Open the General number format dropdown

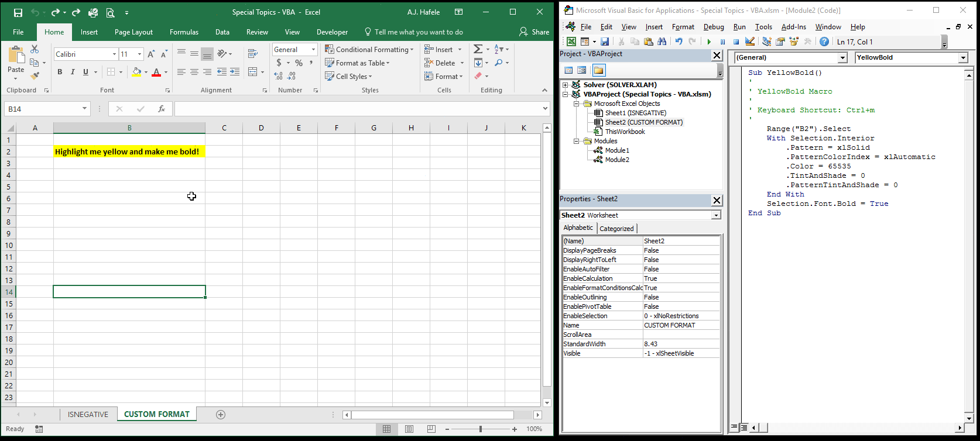(x=313, y=50)
